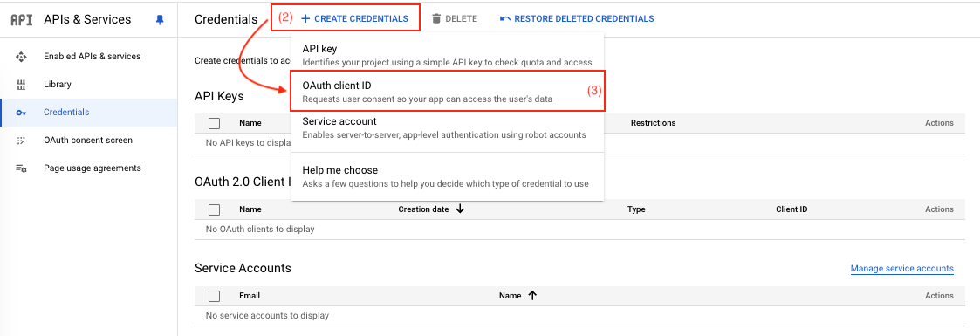
Task: Click the API Keys Name column header
Action: [x=250, y=123]
